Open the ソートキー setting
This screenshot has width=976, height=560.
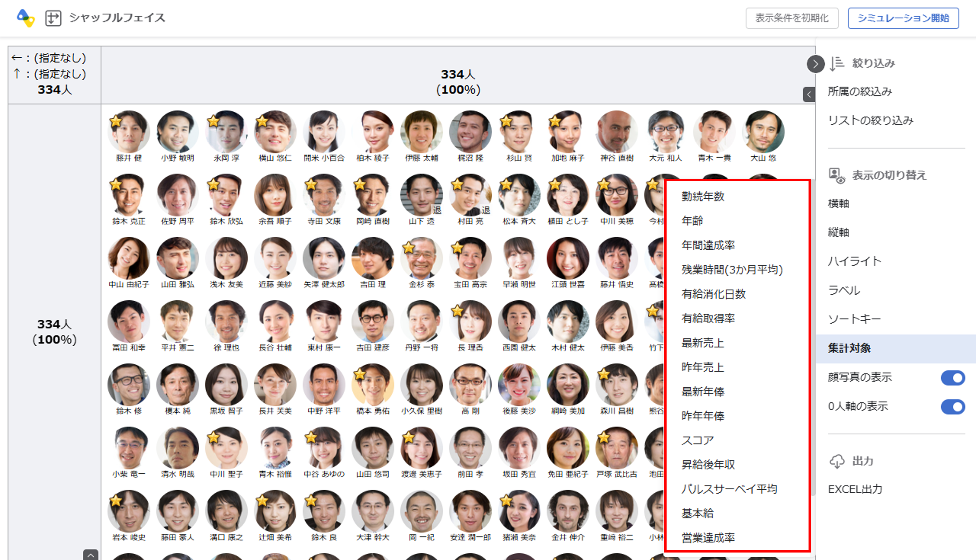pyautogui.click(x=854, y=319)
